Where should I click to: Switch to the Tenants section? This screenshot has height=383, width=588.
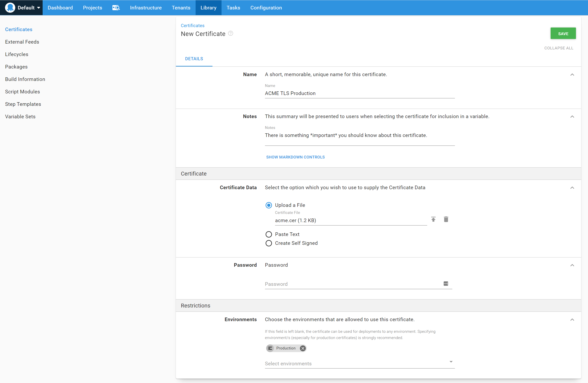pos(181,7)
